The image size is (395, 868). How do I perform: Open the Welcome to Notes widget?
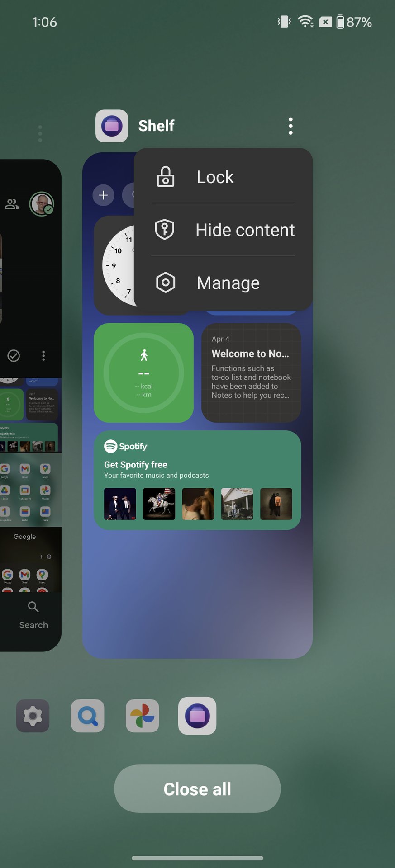251,373
